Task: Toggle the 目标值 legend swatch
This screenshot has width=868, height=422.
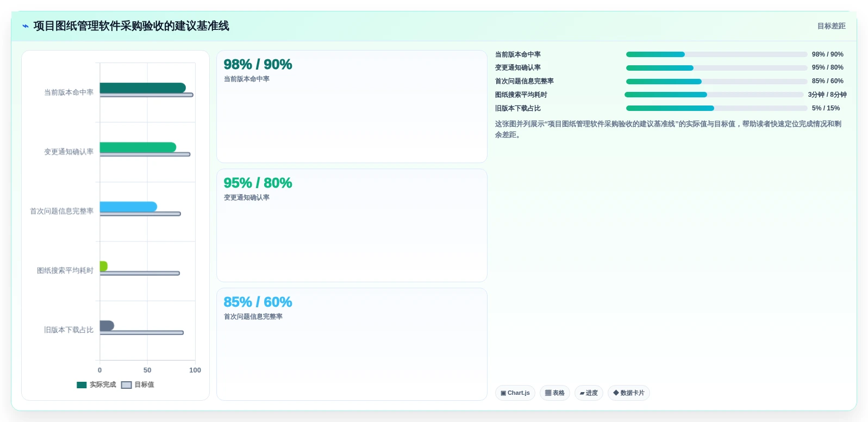Action: pyautogui.click(x=126, y=385)
